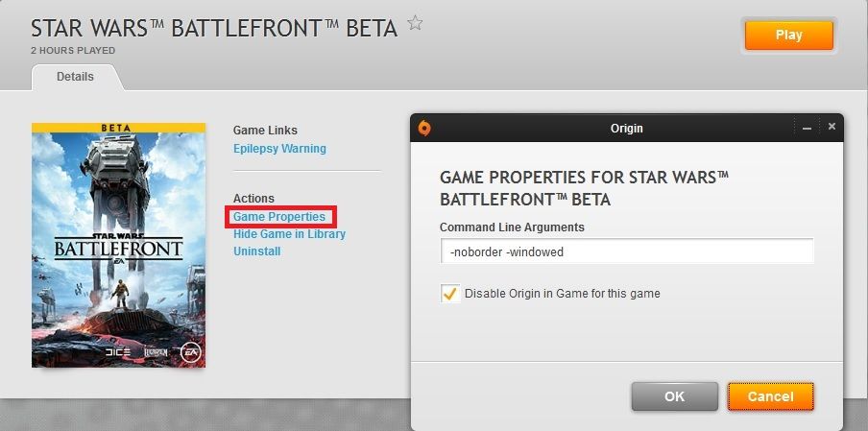Click the Origin logo in the dialog title bar
The height and width of the screenshot is (431, 868).
click(424, 128)
